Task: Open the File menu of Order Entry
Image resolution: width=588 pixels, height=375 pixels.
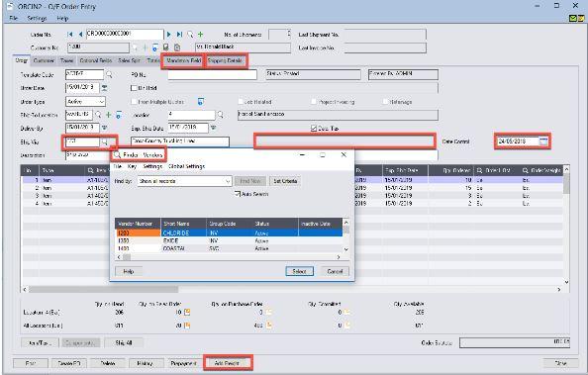Action: 14,18
